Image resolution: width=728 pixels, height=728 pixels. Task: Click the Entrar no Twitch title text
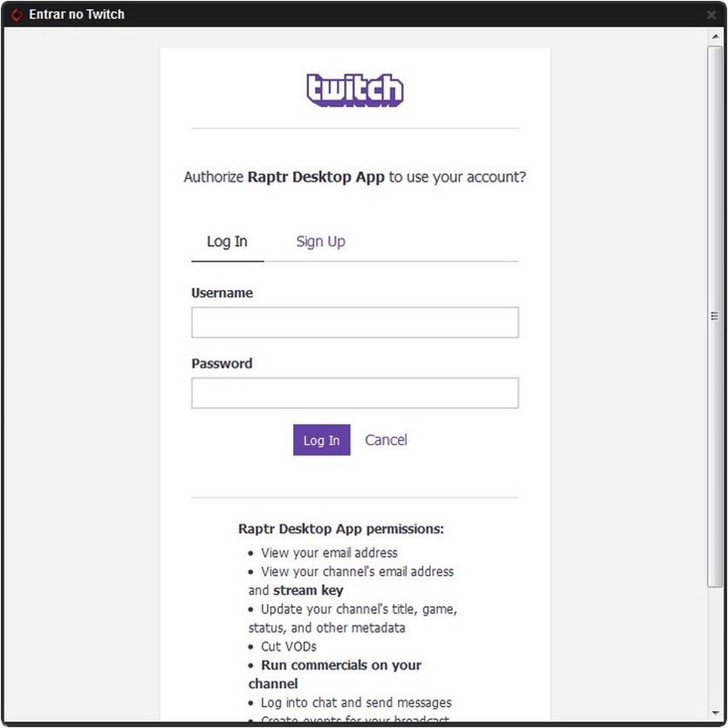tap(77, 13)
